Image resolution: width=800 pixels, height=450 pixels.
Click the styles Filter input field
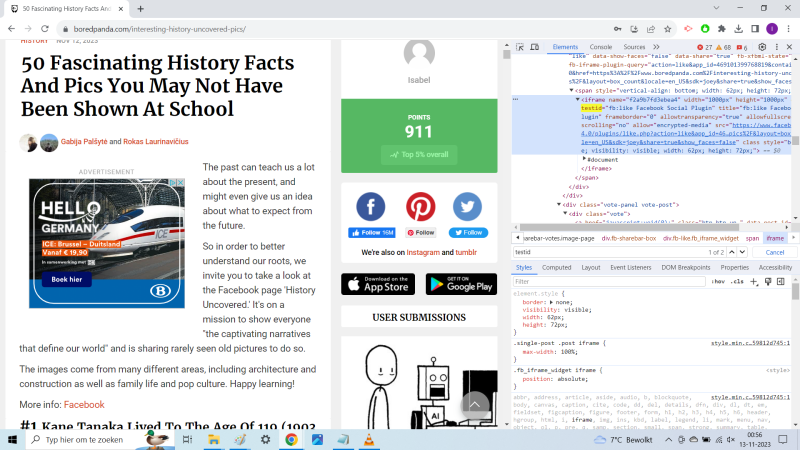coord(600,282)
